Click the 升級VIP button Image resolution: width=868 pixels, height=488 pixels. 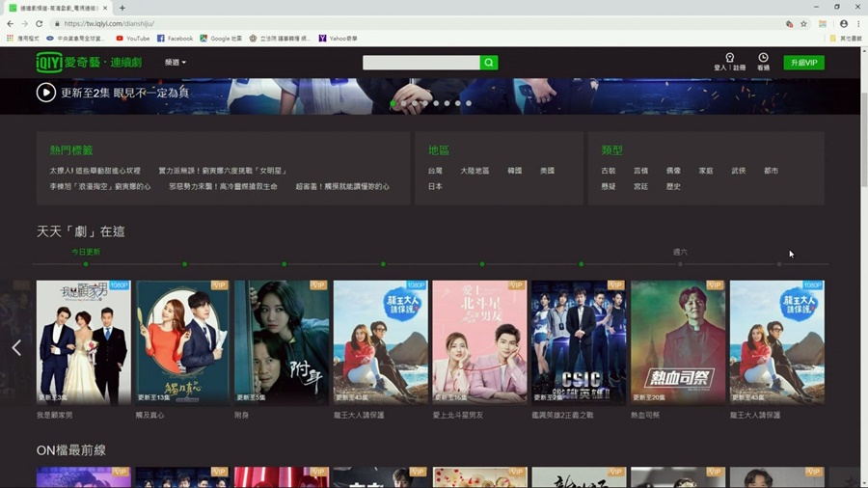pos(803,63)
